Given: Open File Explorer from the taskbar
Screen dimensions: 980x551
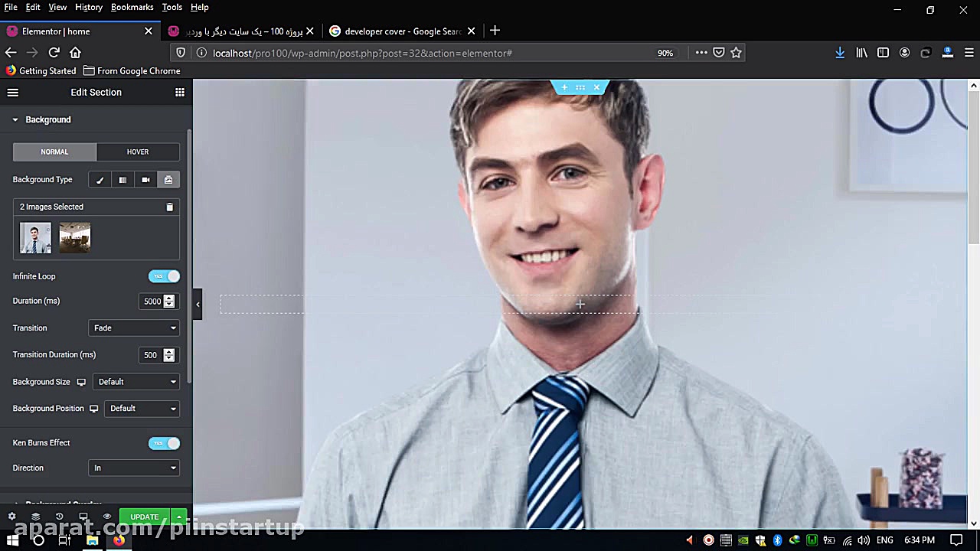Looking at the screenshot, I should [x=92, y=540].
